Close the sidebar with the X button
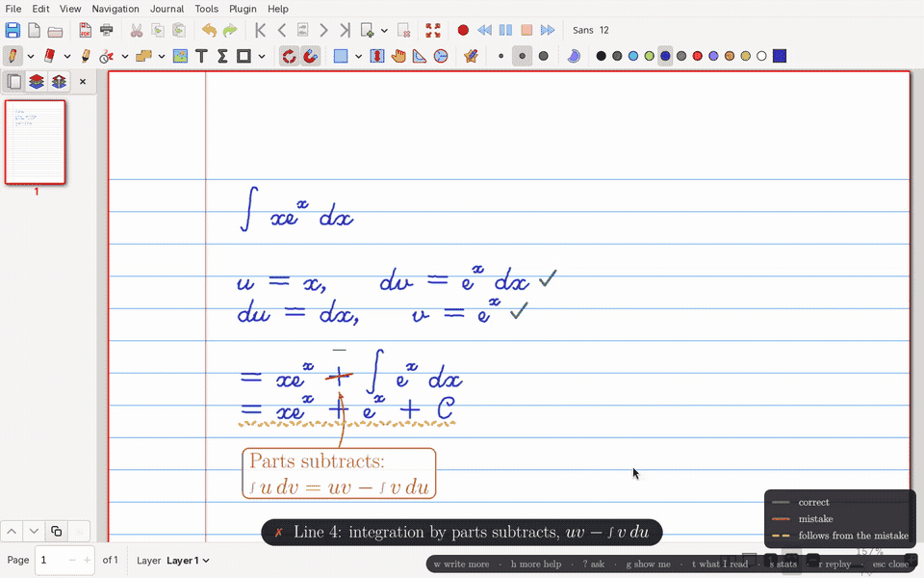 (x=83, y=81)
